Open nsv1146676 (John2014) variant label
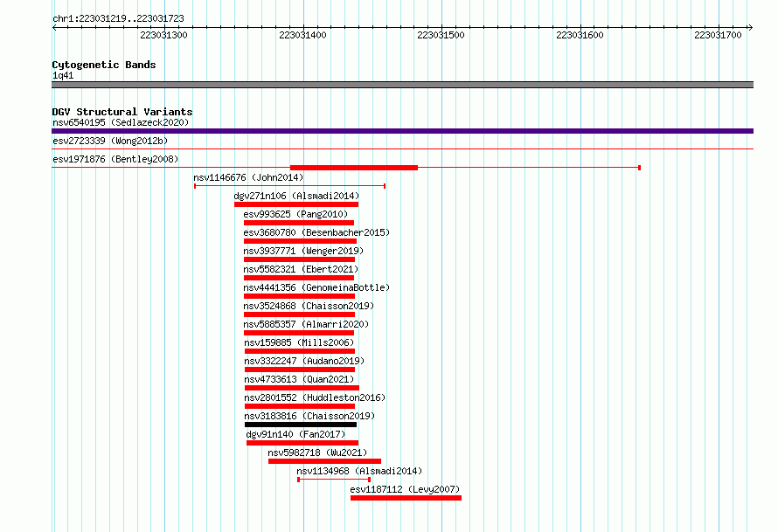Image resolution: width=778 pixels, height=532 pixels. point(248,177)
